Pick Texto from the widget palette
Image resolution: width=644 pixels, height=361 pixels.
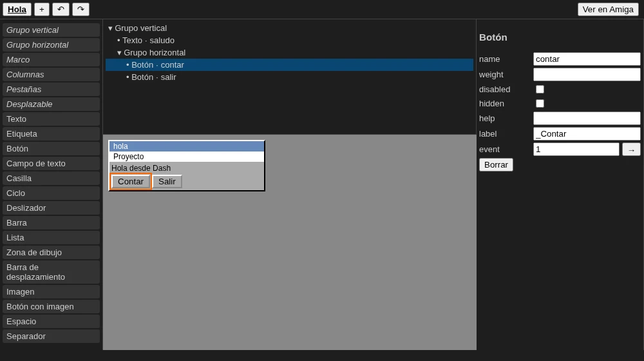pos(51,119)
